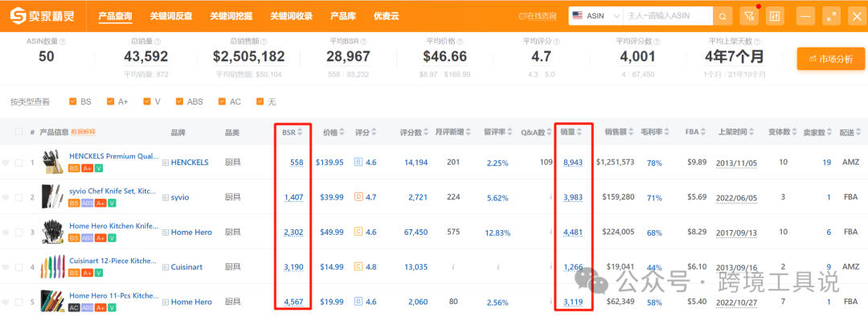
Task: Click in the ASIN search input field
Action: click(668, 17)
